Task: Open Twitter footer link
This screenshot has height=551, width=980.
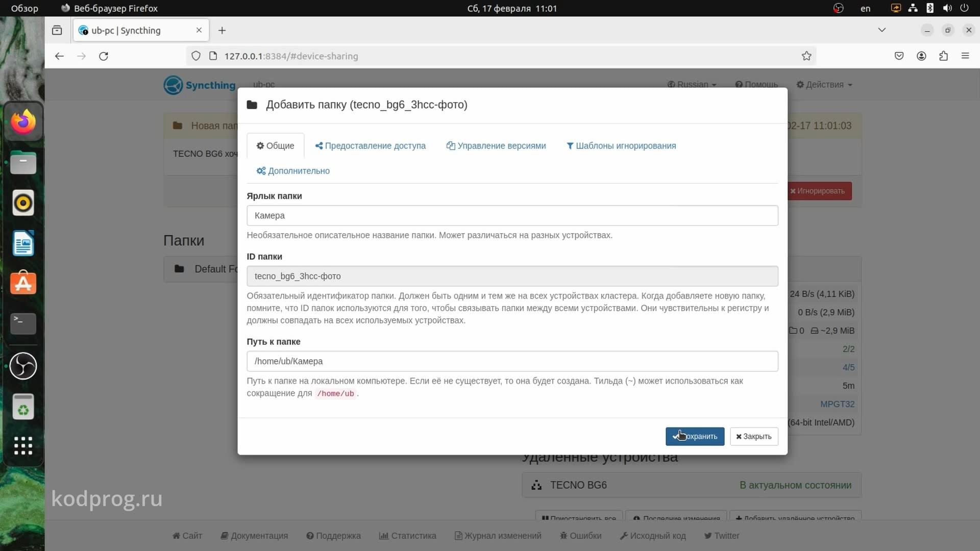Action: (722, 536)
